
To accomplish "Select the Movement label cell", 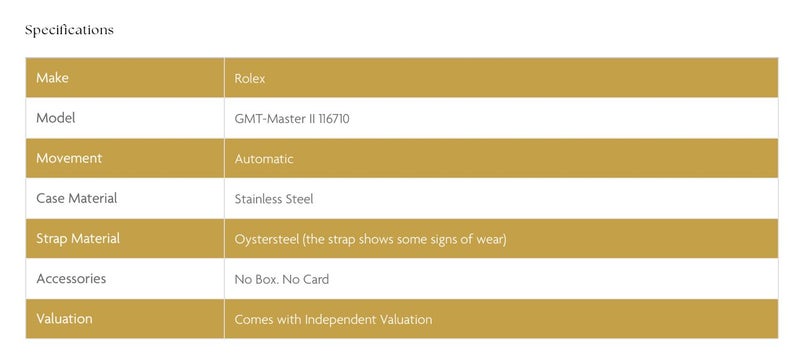I will (x=125, y=158).
